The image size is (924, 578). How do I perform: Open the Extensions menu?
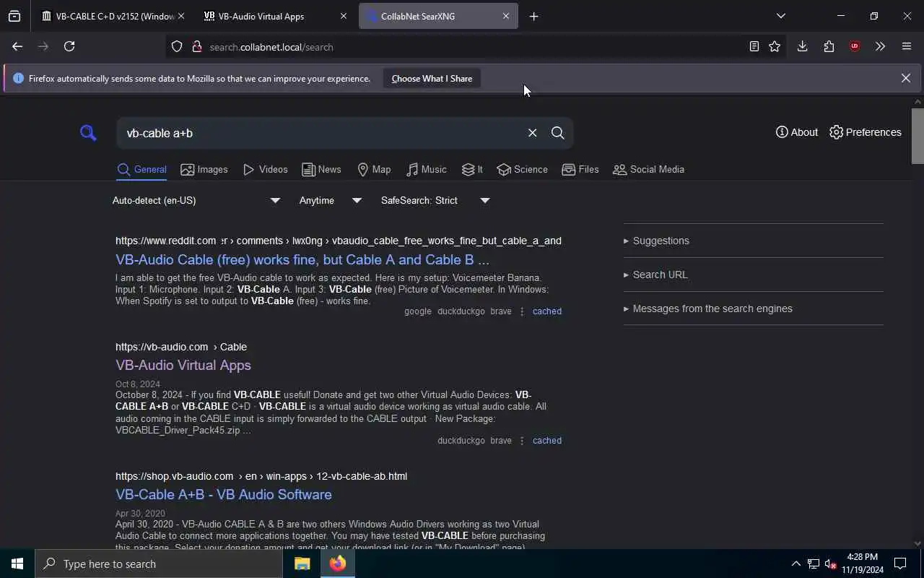point(829,46)
